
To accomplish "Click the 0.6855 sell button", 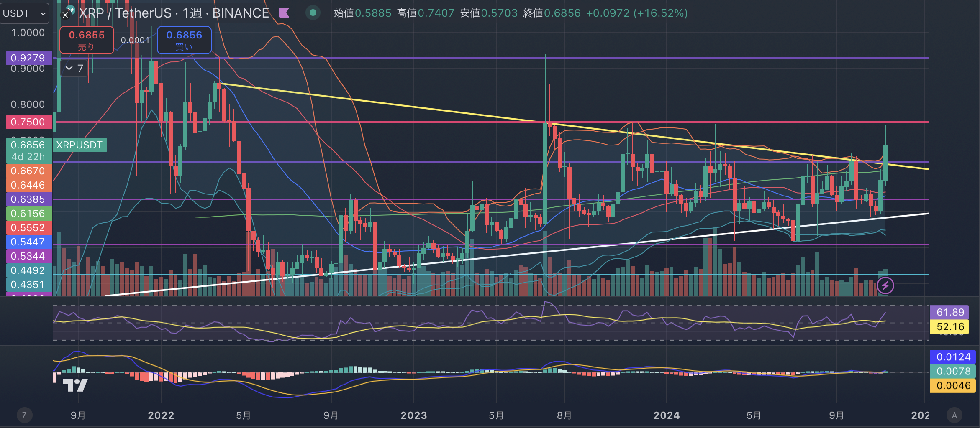I will 87,40.
